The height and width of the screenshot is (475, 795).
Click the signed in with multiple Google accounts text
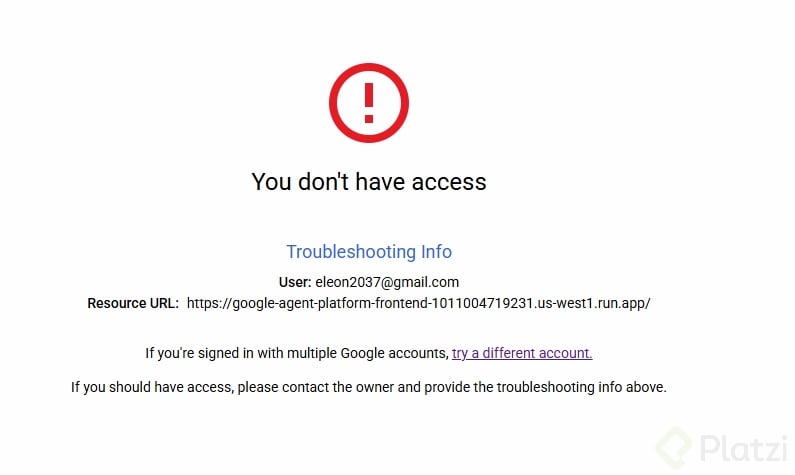pos(322,353)
